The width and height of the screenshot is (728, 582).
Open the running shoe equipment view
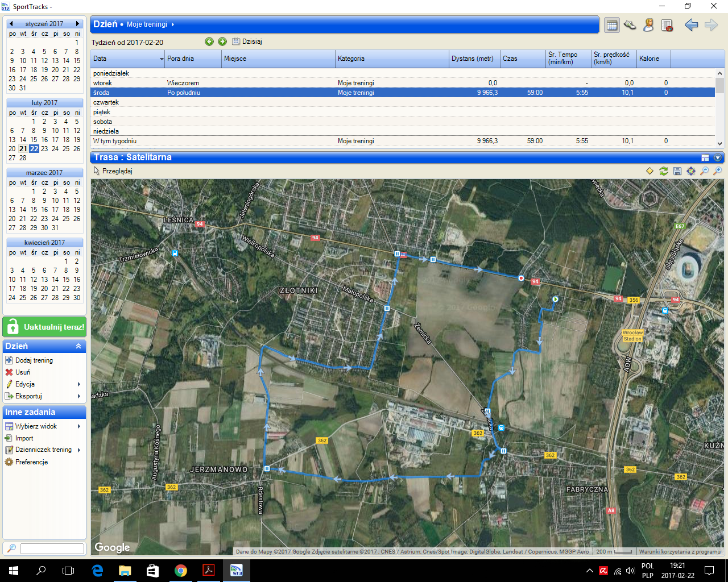click(630, 25)
